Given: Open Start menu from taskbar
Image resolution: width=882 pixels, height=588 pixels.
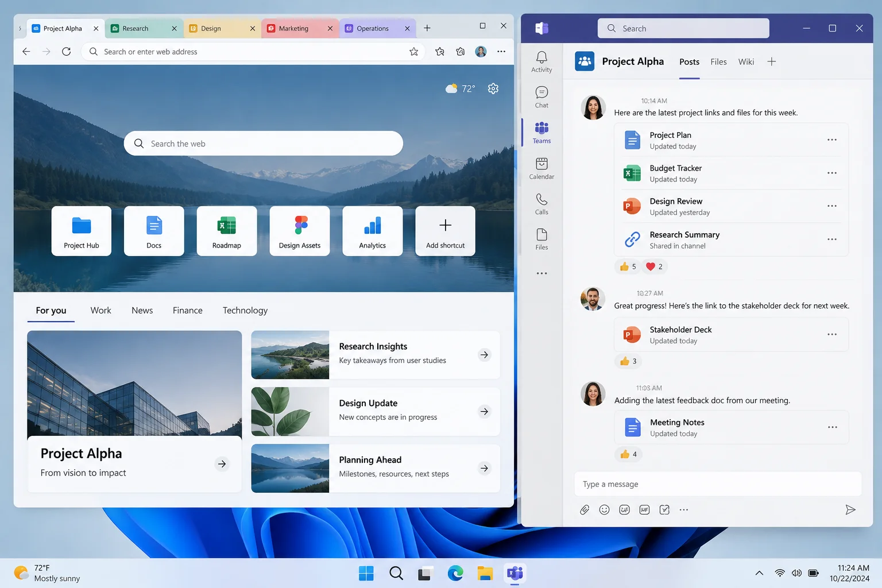Looking at the screenshot, I should (x=366, y=573).
